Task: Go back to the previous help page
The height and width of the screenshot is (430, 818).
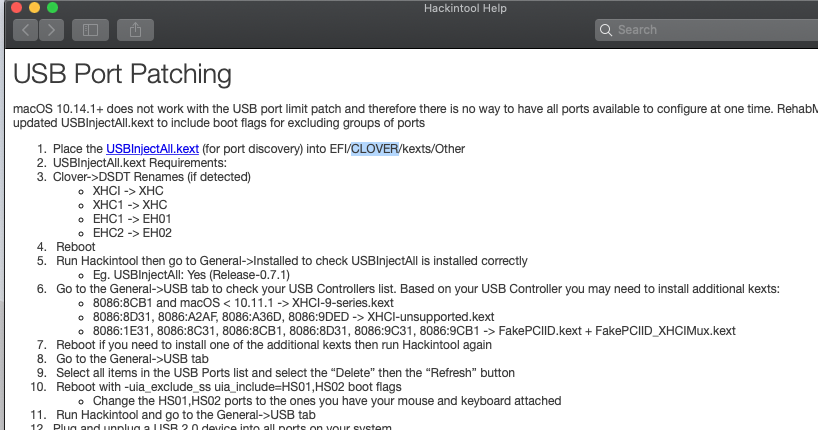Action: [25, 30]
